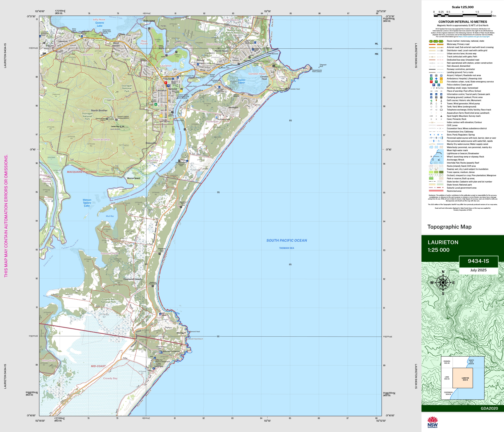Click the Golf course symbol in legend

tap(431, 101)
